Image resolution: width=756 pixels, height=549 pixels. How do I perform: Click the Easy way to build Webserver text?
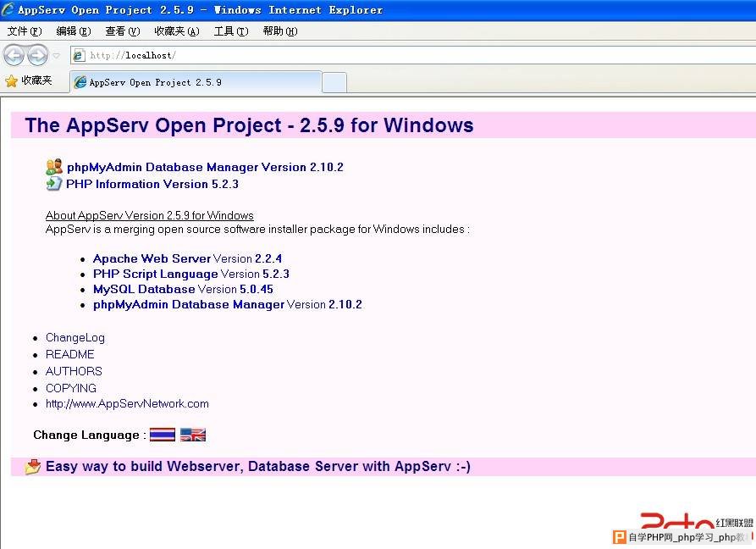(258, 467)
